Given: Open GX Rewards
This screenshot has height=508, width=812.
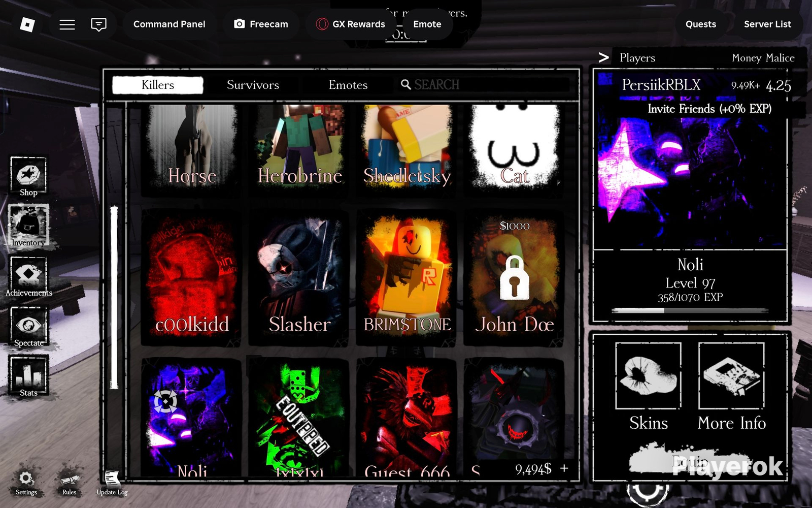Looking at the screenshot, I should coord(350,24).
